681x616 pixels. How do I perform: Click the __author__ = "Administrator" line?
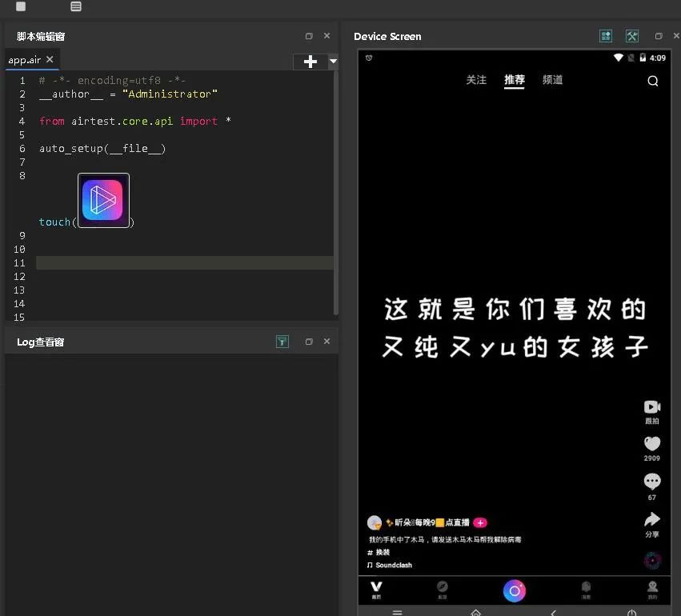pyautogui.click(x=128, y=94)
